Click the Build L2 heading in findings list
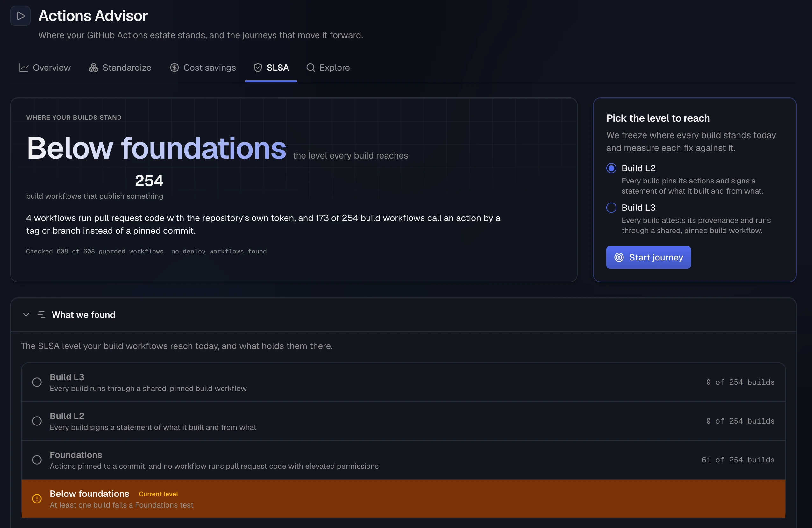Screen dimensions: 812x528 pos(67,416)
